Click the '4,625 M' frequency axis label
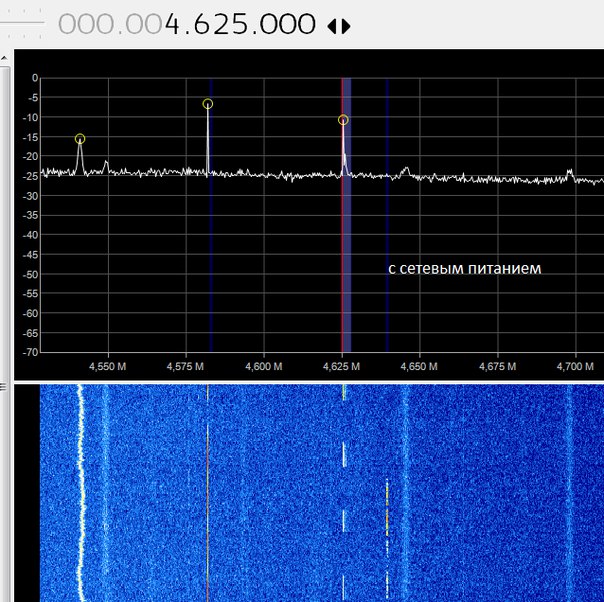 click(341, 366)
